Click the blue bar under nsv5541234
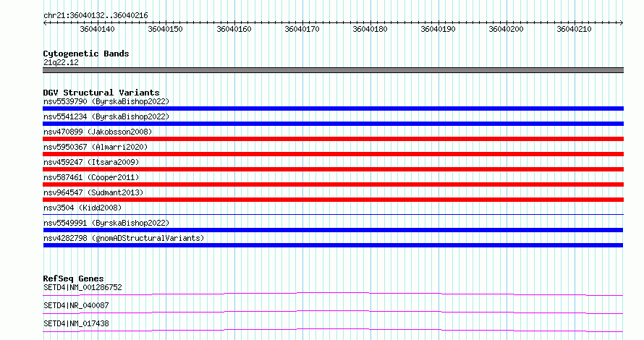 pyautogui.click(x=333, y=124)
